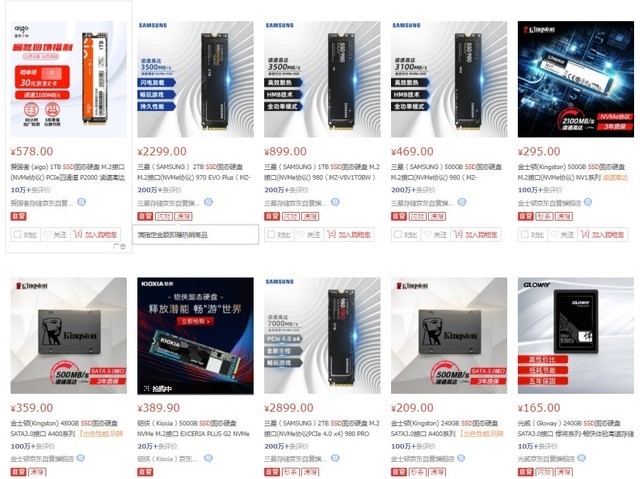This screenshot has height=479, width=640.
Task: Add the ¥295 Kingston NV1 SSD to cart
Action: (602, 235)
